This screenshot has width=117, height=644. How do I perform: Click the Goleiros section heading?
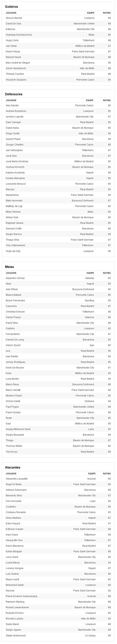click(12, 7)
